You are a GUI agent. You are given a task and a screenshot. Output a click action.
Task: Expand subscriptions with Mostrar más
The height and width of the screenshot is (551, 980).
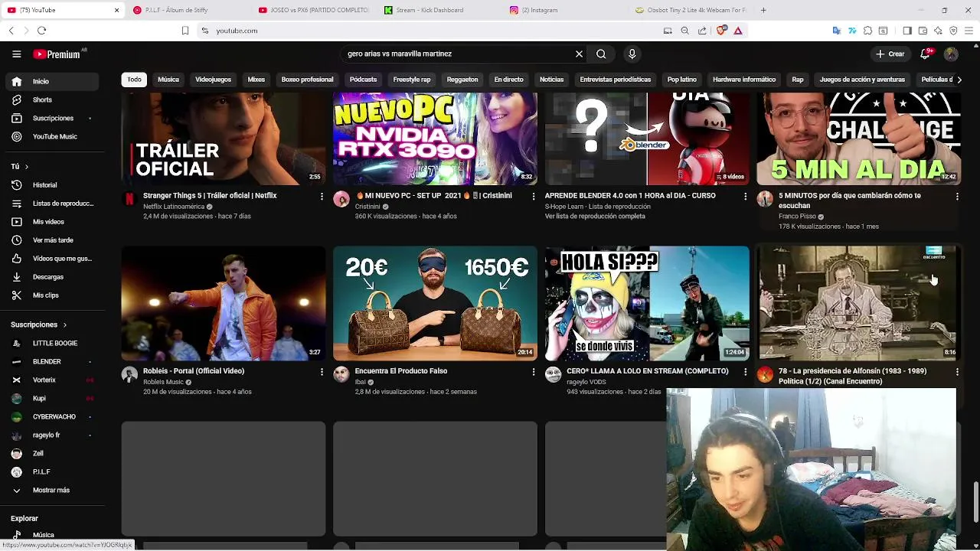[51, 490]
